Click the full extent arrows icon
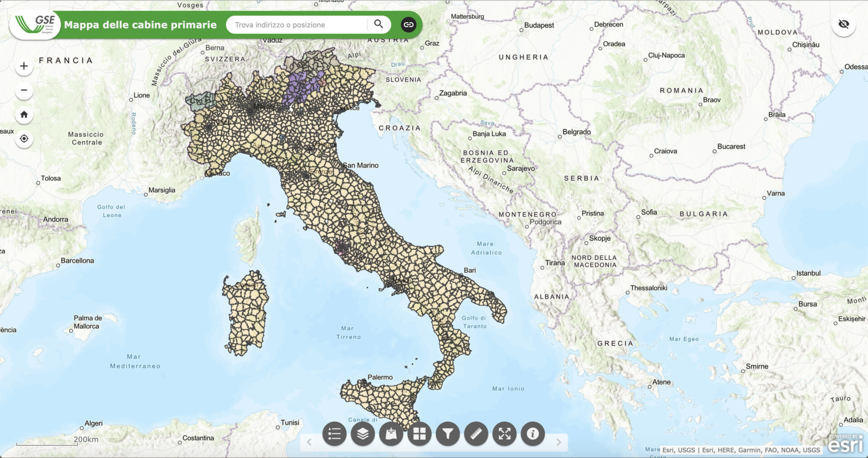This screenshot has width=868, height=458. tap(505, 434)
